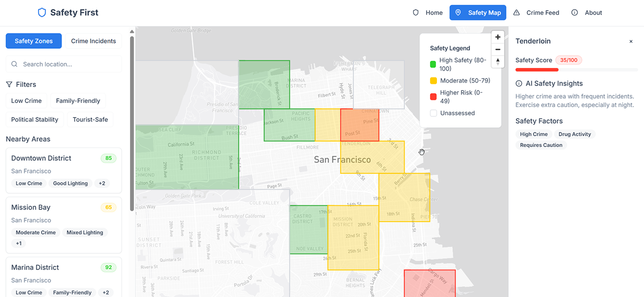Click the Drug Activity safety factor tag
644x297 pixels.
point(574,134)
